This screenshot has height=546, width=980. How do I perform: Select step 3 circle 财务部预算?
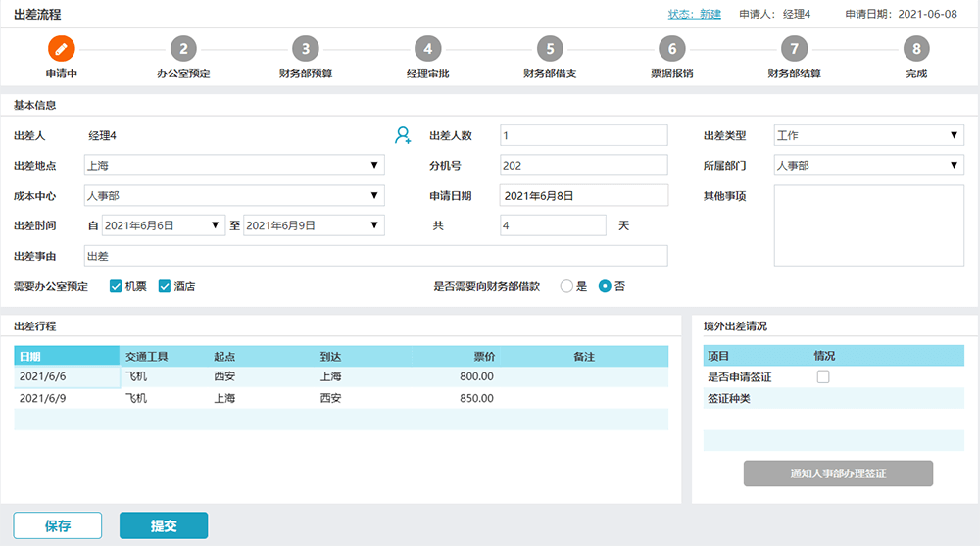pos(306,49)
